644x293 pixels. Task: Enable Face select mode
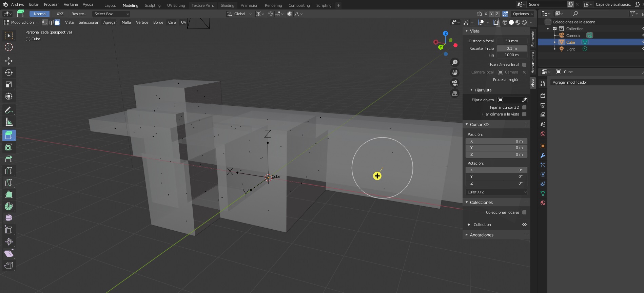click(x=57, y=22)
